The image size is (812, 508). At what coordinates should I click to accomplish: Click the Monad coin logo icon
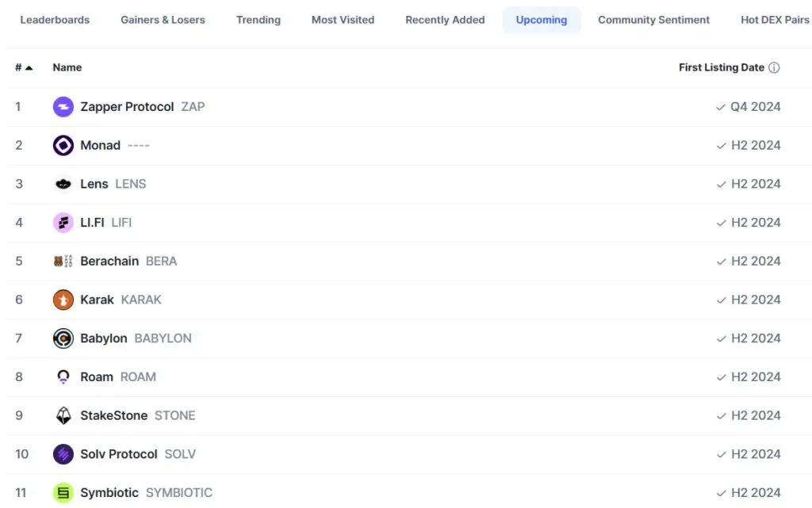tap(63, 146)
